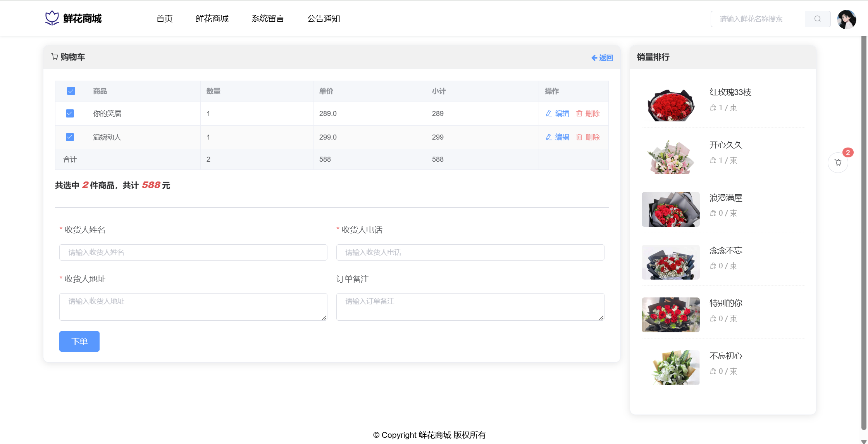Viewport: 868px width, 444px height.
Task: Click the page vertical scrollbar
Action: pos(863,233)
